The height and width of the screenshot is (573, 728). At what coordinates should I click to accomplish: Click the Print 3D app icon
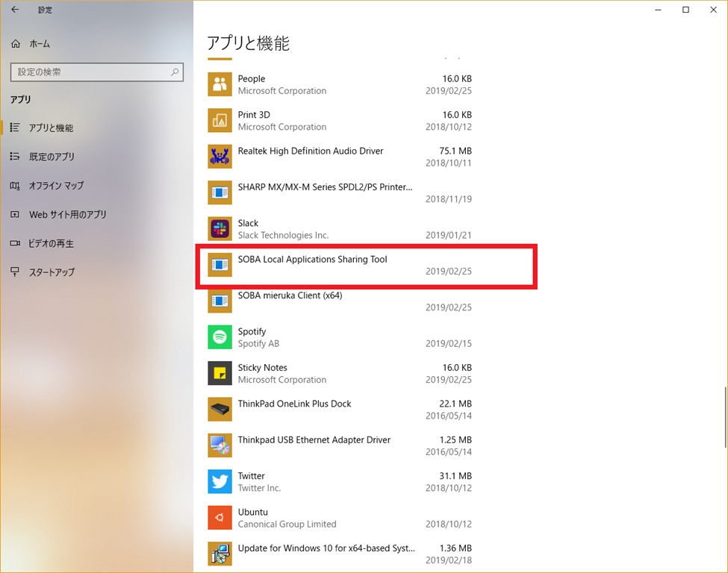[x=220, y=120]
